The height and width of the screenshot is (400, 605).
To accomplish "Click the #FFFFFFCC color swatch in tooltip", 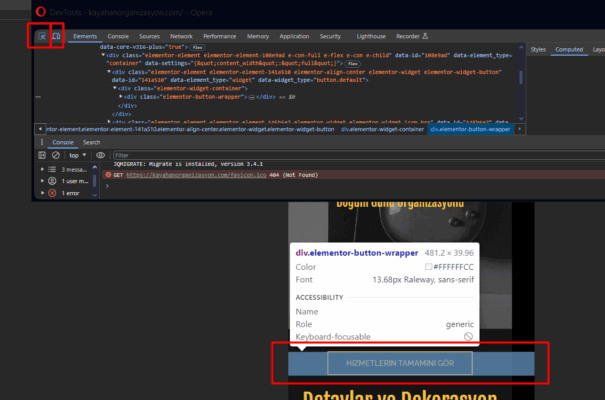I will [x=426, y=267].
